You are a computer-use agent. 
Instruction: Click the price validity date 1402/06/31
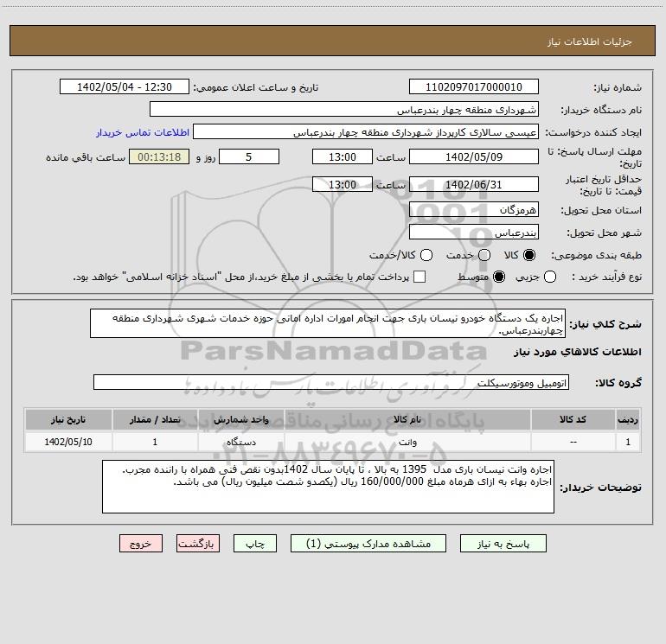coord(474,184)
